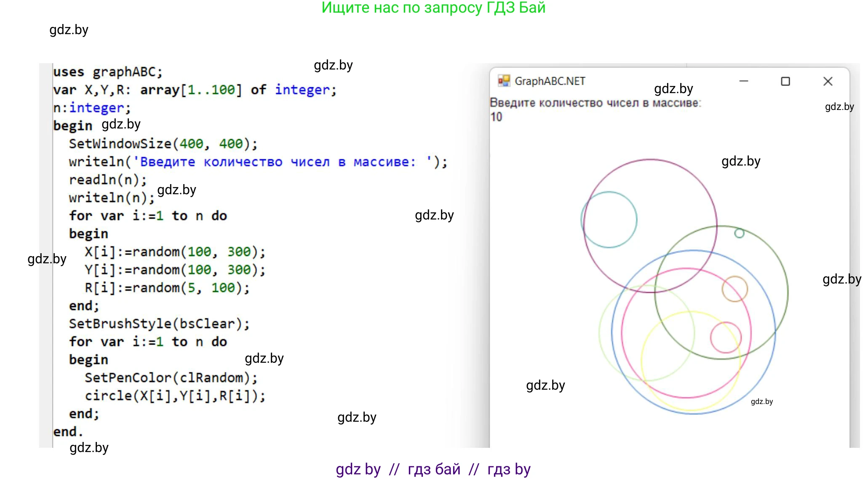
Task: Click the circle(X[i],Y[i],R[i]) line
Action: 175,396
